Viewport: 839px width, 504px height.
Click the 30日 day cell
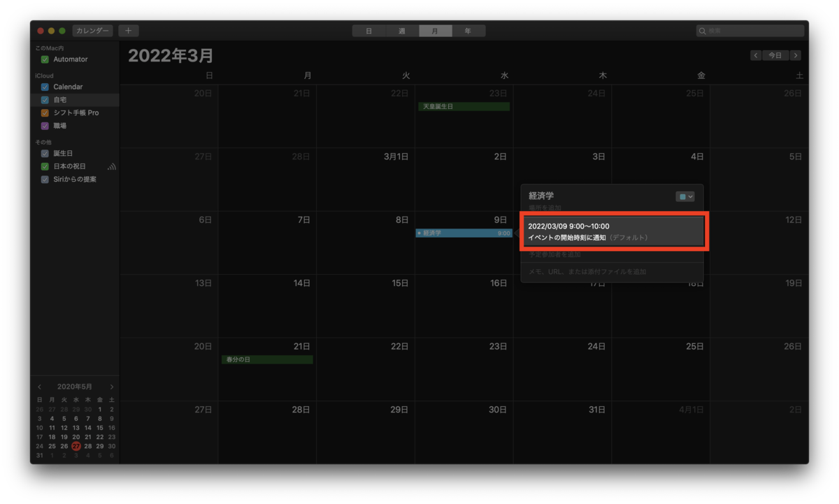(464, 432)
